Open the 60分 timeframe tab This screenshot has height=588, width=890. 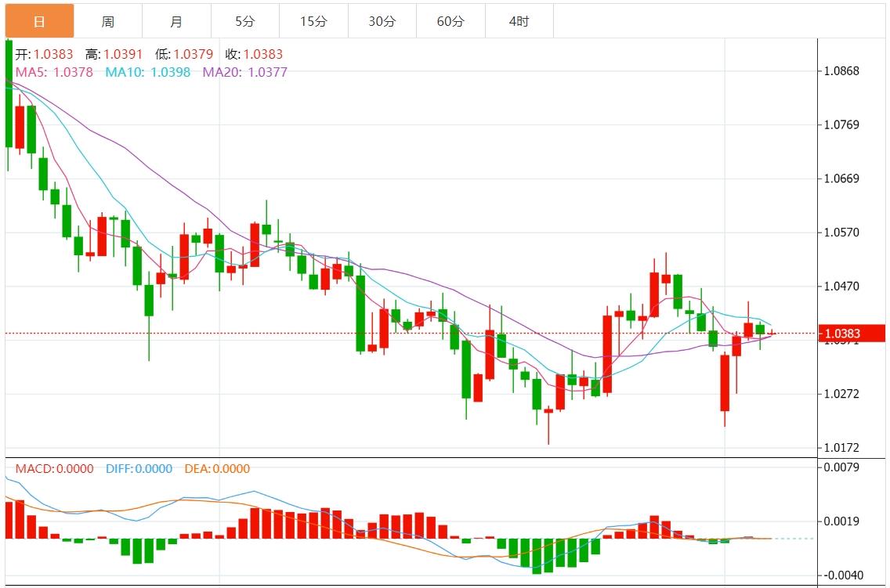[x=450, y=21]
